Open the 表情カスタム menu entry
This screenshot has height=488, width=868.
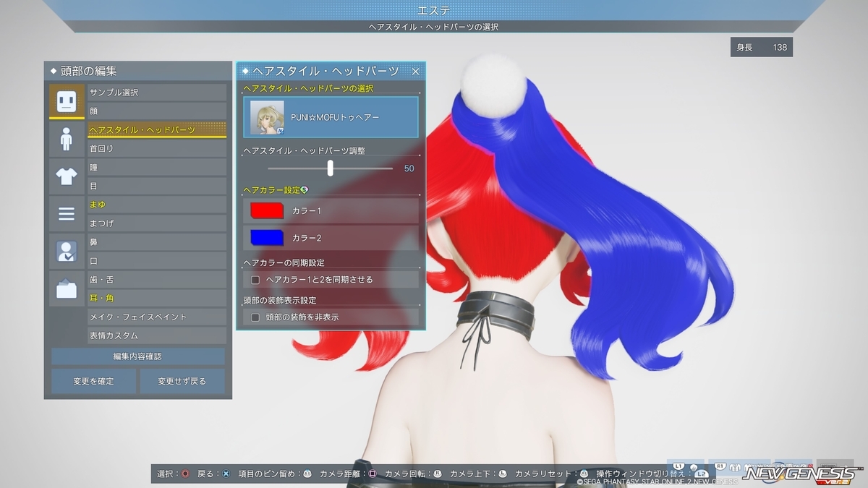point(157,335)
